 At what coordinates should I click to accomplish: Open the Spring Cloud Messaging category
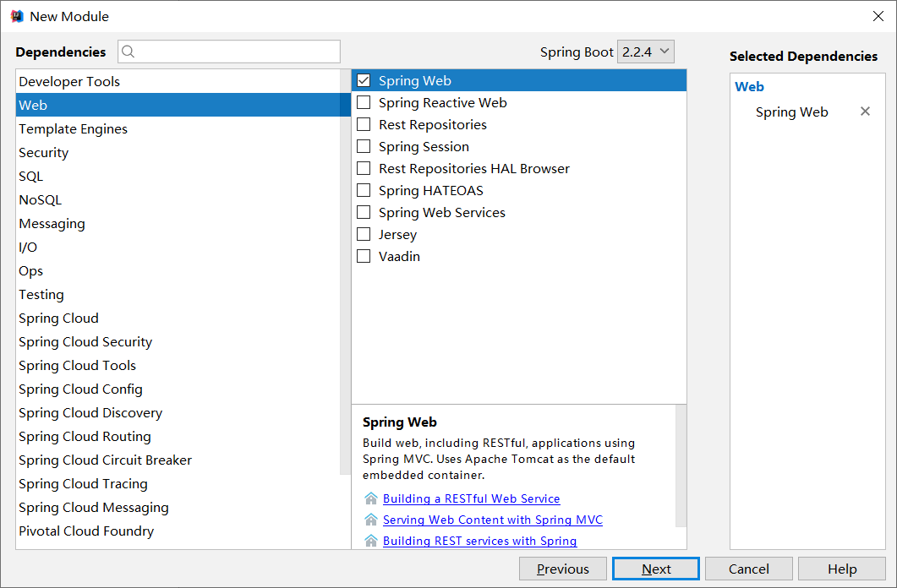pos(178,508)
